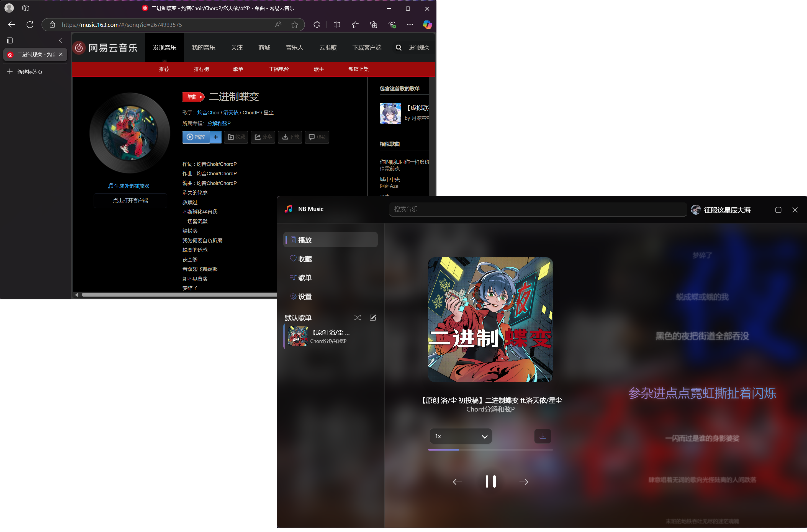Image resolution: width=807 pixels, height=532 pixels.
Task: Switch to 发现音乐 tab on NetEase
Action: pos(165,48)
